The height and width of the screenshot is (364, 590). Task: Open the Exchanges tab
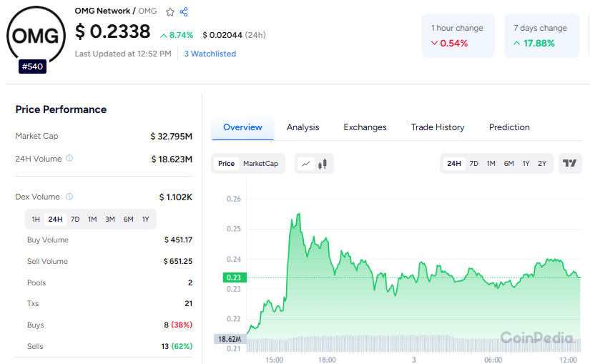click(365, 127)
